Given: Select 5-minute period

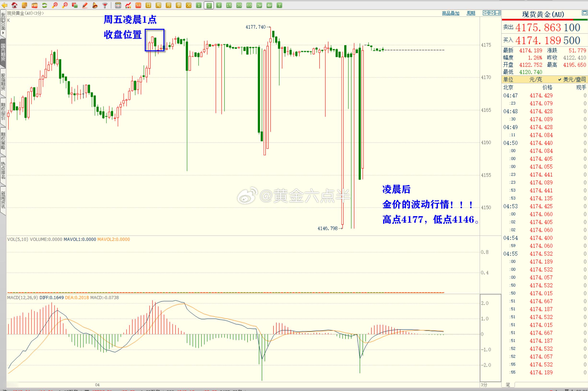Looking at the screenshot, I should 219,5.
